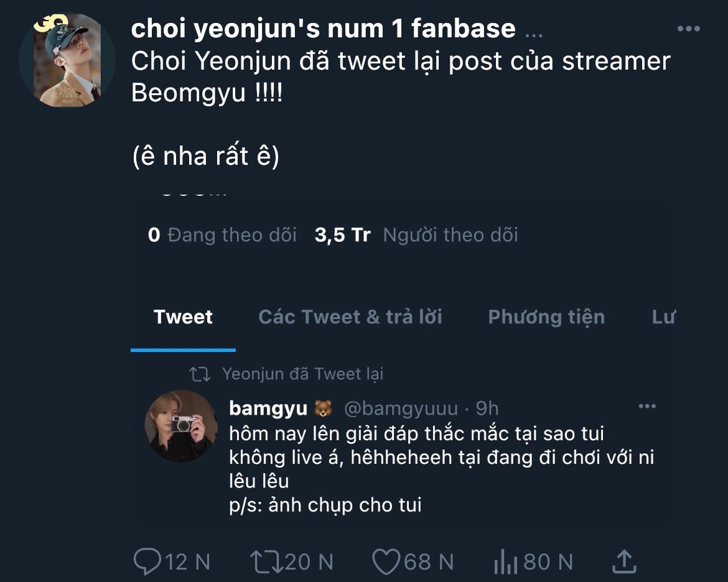Click the retweet icon beside 'Yeonjun đã Tweet lại'
Screen dimensions: 728x582
click(200, 374)
